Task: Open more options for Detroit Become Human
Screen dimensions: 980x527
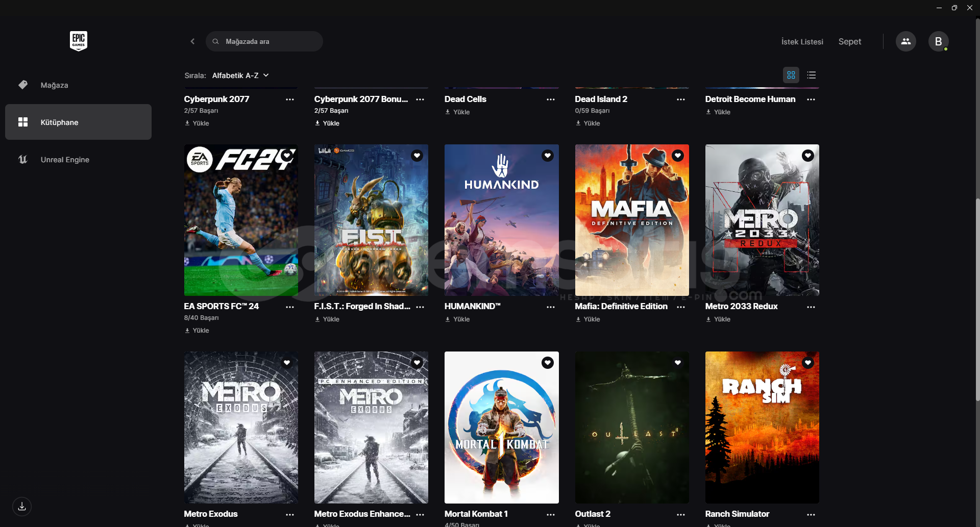Action: (x=811, y=99)
